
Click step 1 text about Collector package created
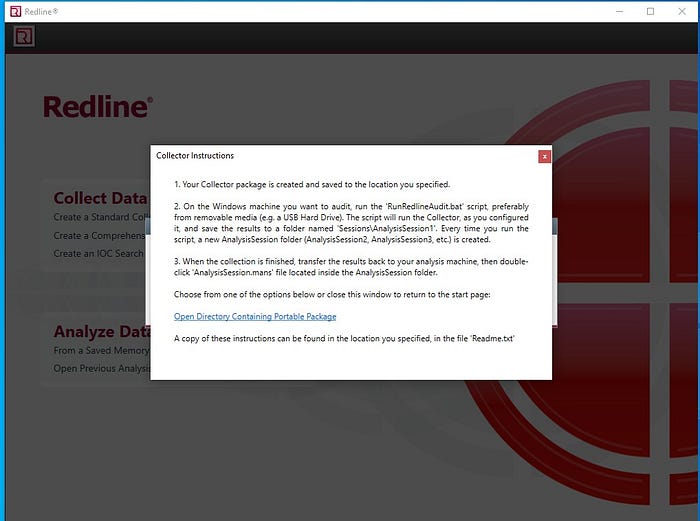point(312,184)
